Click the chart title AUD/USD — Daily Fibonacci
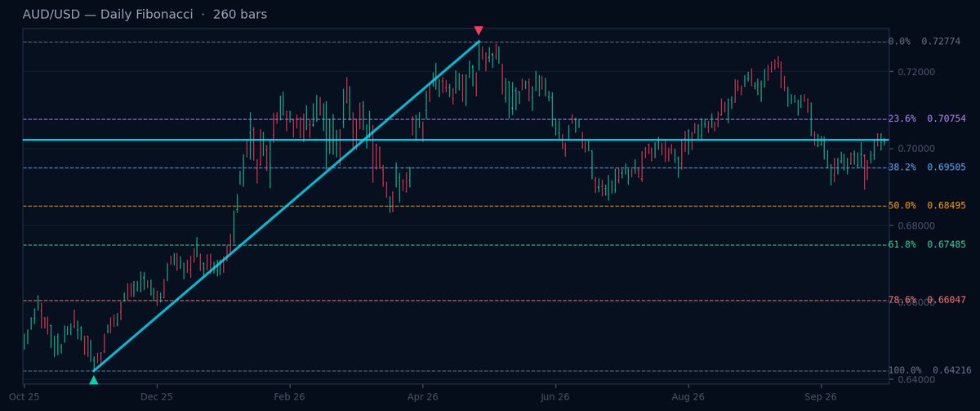Screen dimensions: 980x411 107,15
